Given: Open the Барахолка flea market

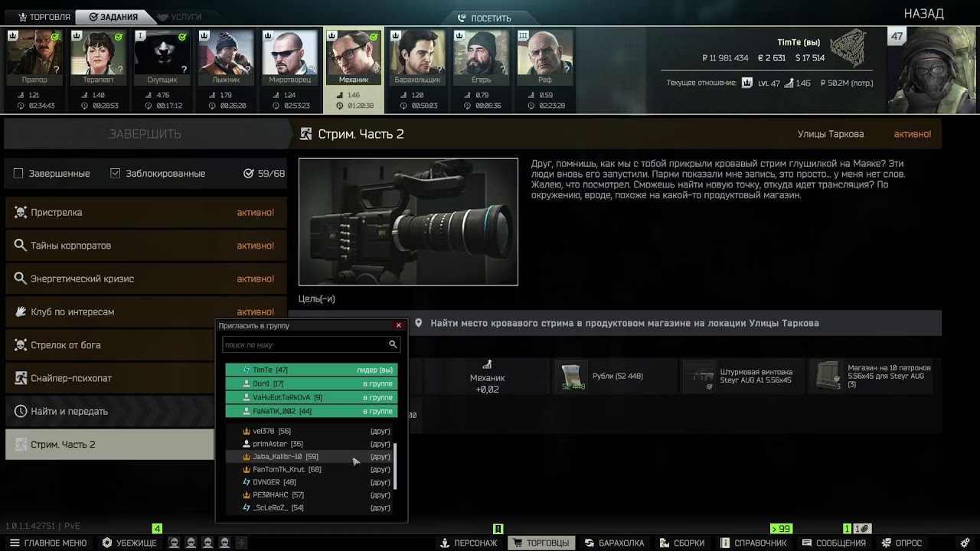Looking at the screenshot, I should 615,543.
